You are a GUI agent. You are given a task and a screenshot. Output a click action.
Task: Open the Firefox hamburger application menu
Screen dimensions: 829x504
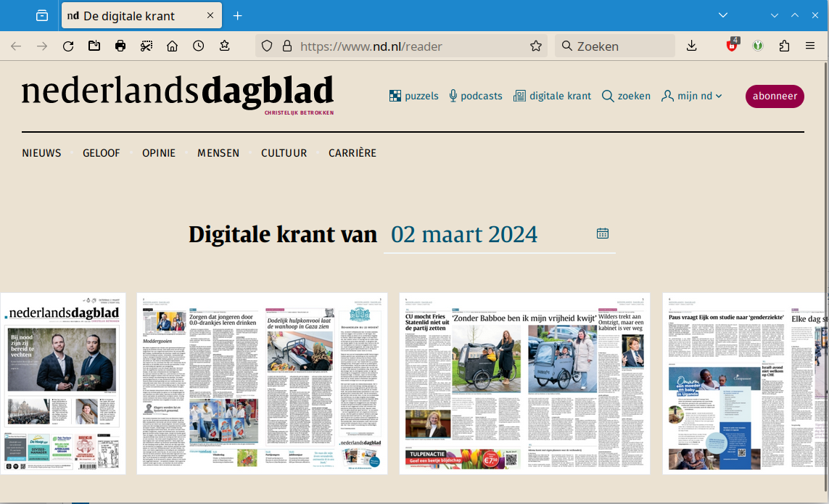click(810, 46)
